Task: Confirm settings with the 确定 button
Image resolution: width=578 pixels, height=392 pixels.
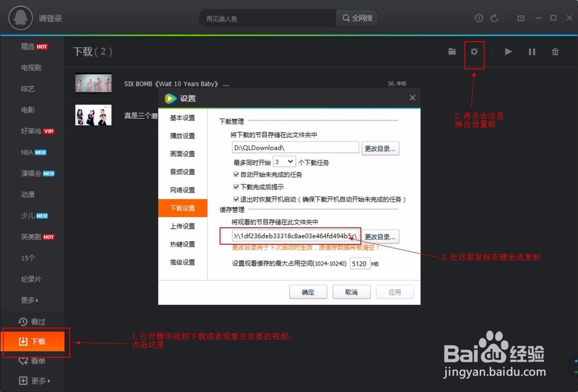Action: pyautogui.click(x=308, y=292)
